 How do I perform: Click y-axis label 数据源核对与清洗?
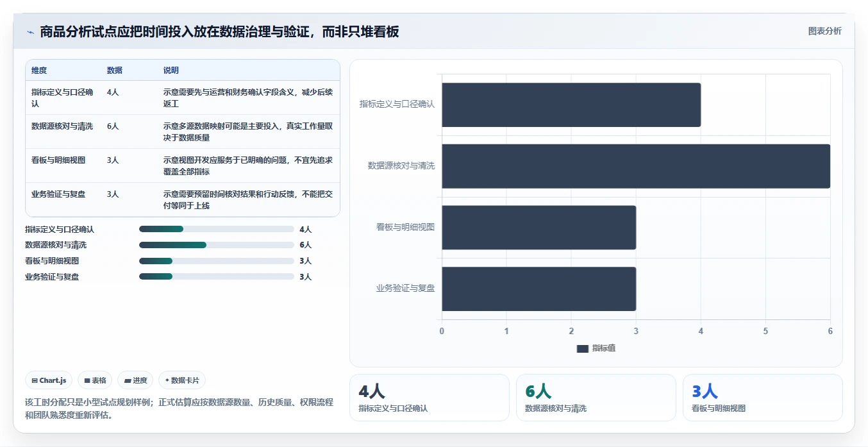coord(401,165)
